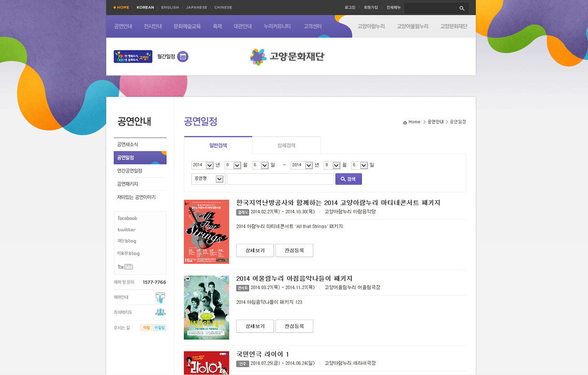The image size is (588, 375).
Task: Click the purple 검색 button
Action: click(x=349, y=179)
